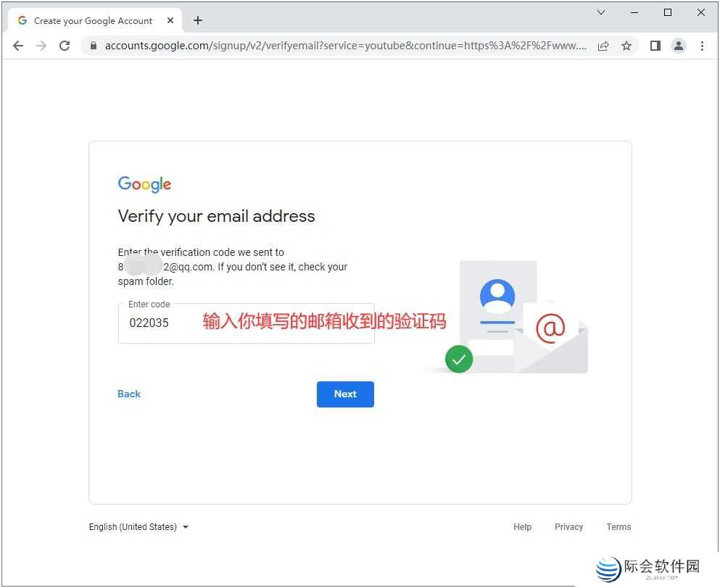
Task: Open the Privacy link in the footer
Action: point(569,527)
